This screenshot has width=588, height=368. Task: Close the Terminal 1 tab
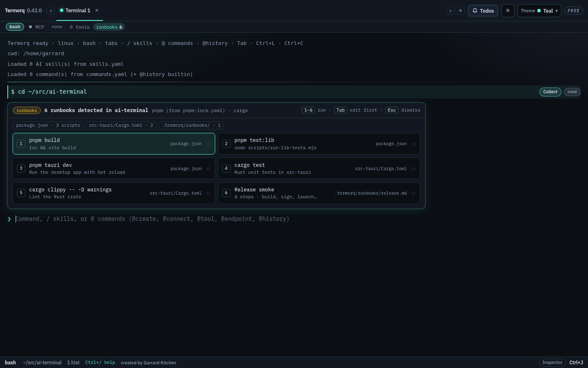click(97, 10)
